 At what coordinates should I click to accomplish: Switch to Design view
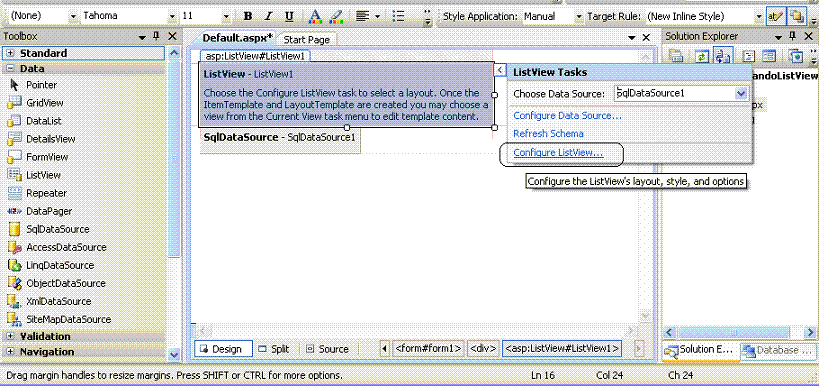tap(223, 349)
